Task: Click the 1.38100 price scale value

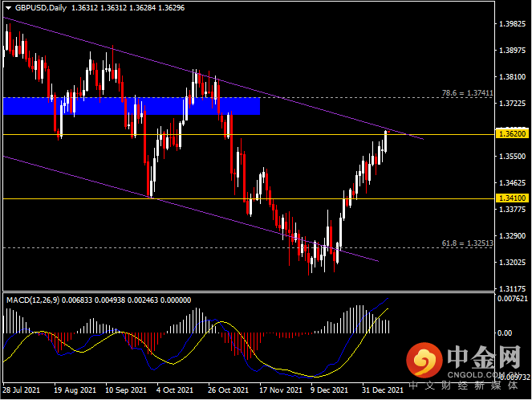Action: tap(512, 77)
